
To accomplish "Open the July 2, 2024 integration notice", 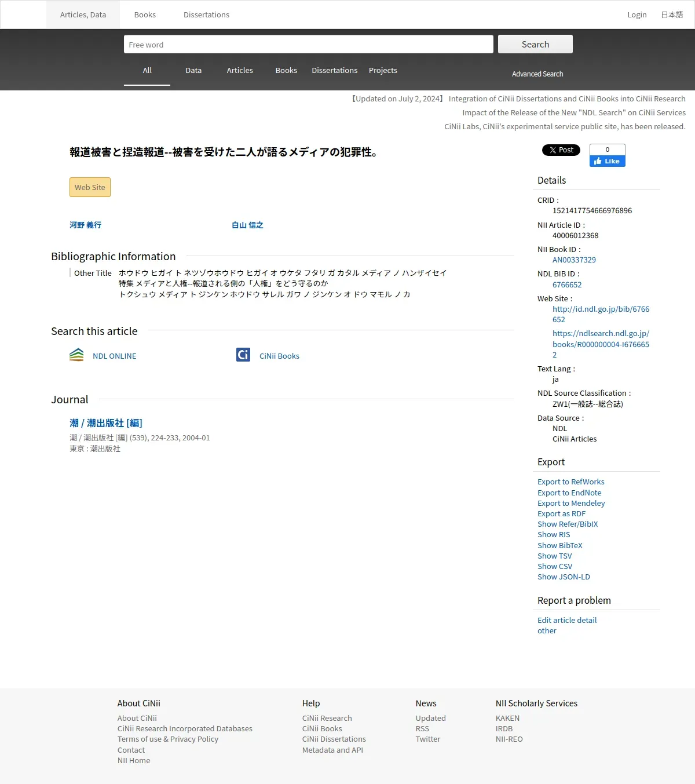I will pos(518,99).
